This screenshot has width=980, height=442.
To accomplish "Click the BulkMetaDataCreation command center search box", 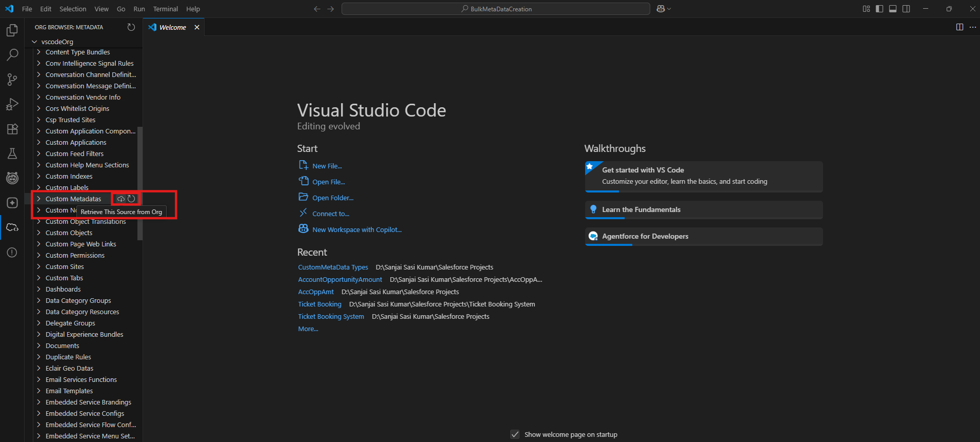I will click(495, 9).
